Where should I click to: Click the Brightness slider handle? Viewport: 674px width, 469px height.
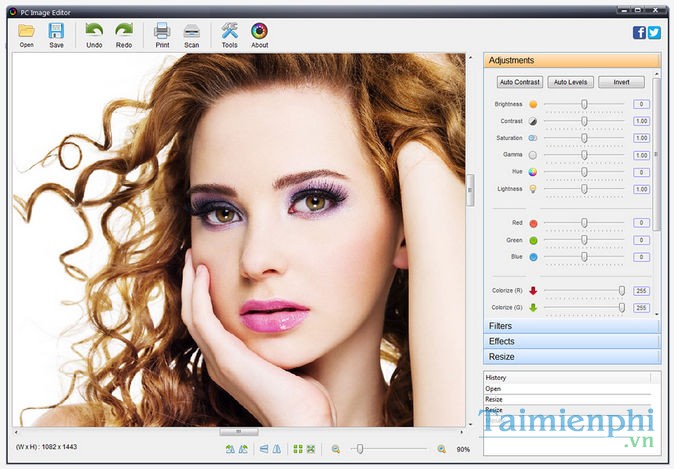coord(584,104)
